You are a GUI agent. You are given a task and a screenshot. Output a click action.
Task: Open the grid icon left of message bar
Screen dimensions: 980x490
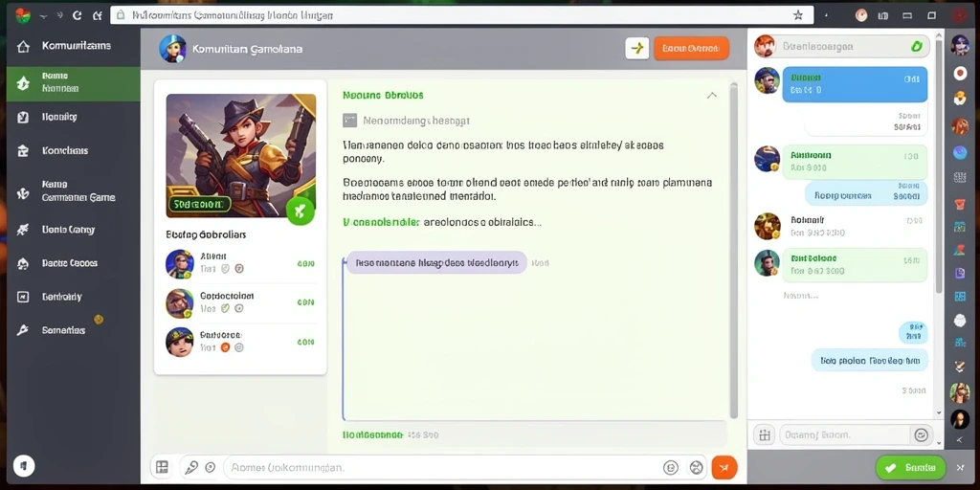click(162, 467)
